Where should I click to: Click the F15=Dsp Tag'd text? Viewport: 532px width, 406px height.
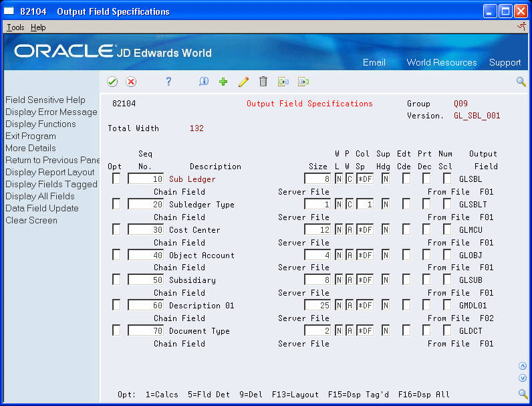click(x=358, y=395)
